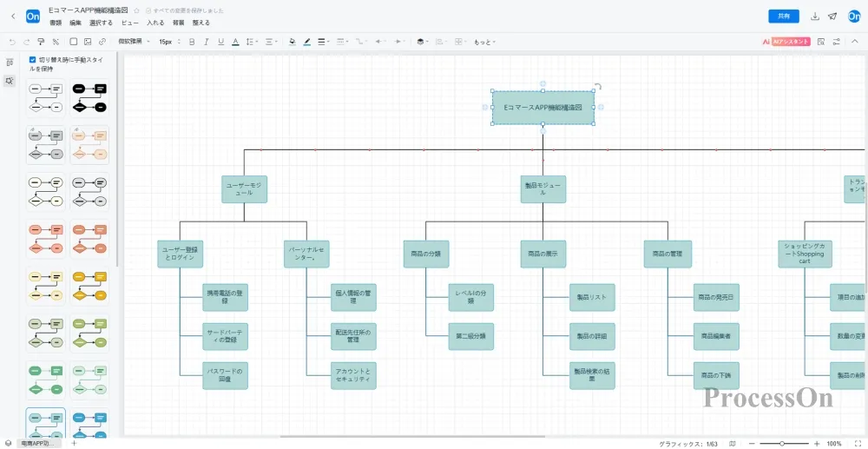The image size is (868, 449).
Task: Uncheck keep manual style when switching
Action: pyautogui.click(x=33, y=60)
